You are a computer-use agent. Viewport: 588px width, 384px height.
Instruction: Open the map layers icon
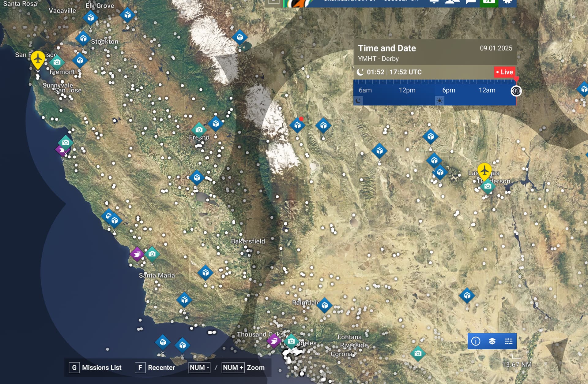pyautogui.click(x=492, y=341)
